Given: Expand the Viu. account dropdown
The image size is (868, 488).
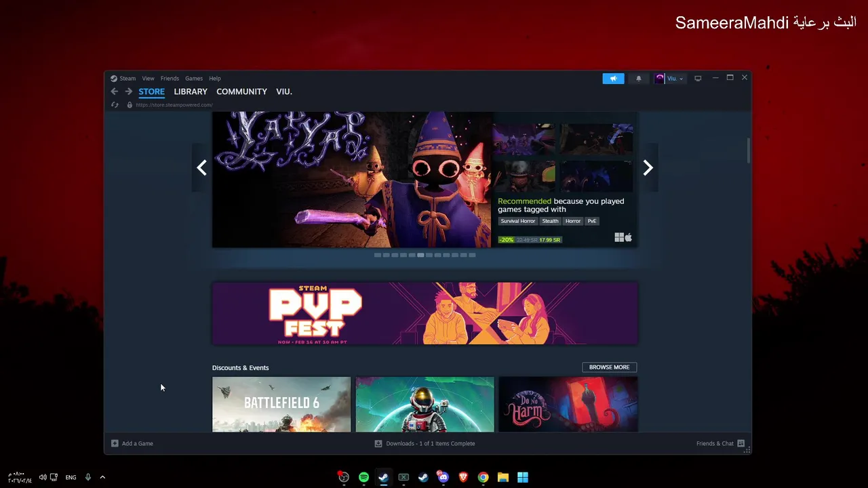Looking at the screenshot, I should point(675,79).
